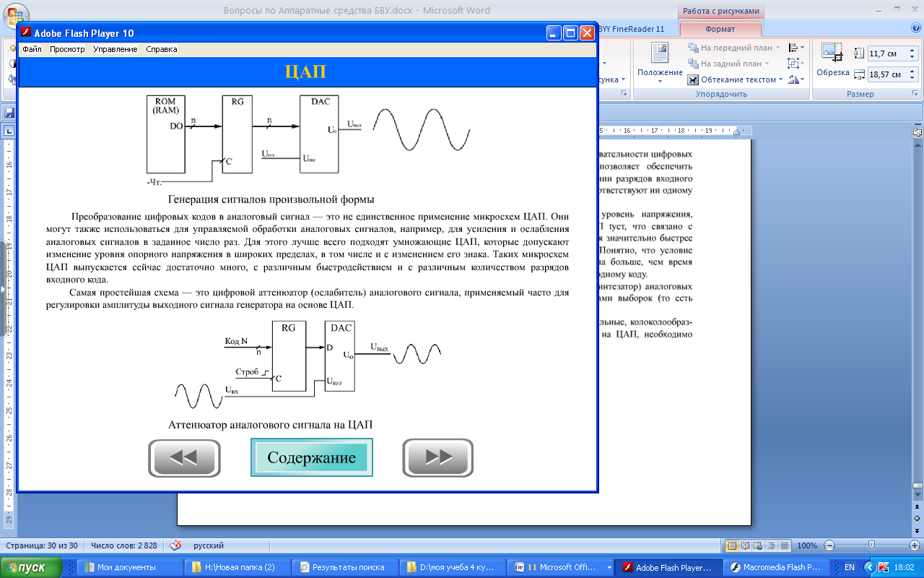Switch to D:\моя учеба taskbar window
Image resolution: width=924 pixels, height=578 pixels.
point(452,568)
